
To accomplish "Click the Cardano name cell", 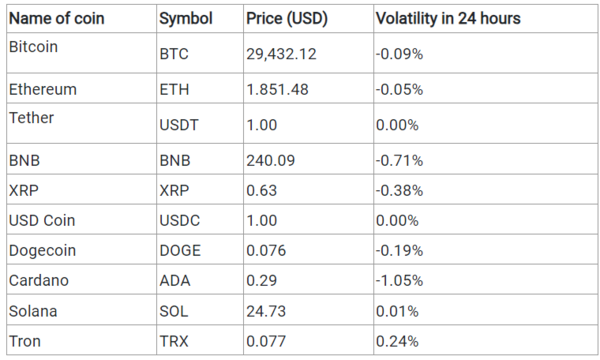I will tap(81, 280).
